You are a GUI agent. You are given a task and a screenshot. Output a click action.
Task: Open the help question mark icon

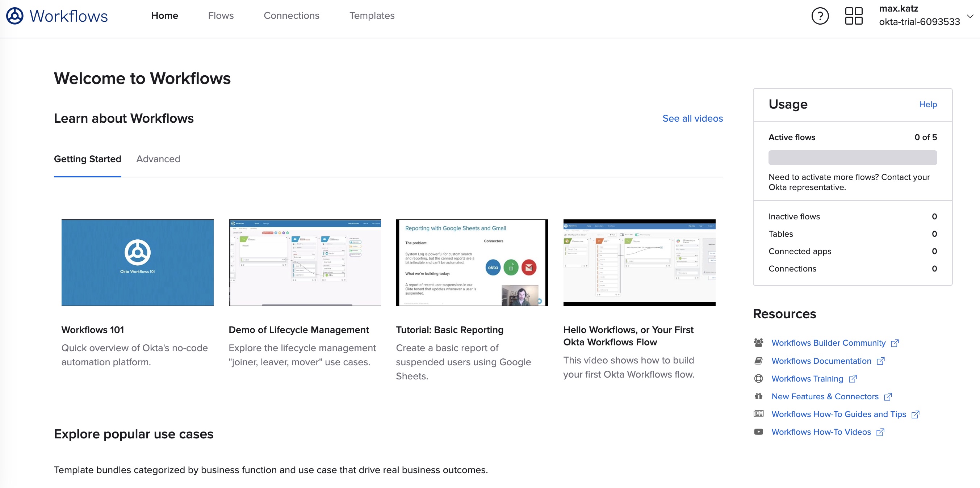[x=820, y=16]
